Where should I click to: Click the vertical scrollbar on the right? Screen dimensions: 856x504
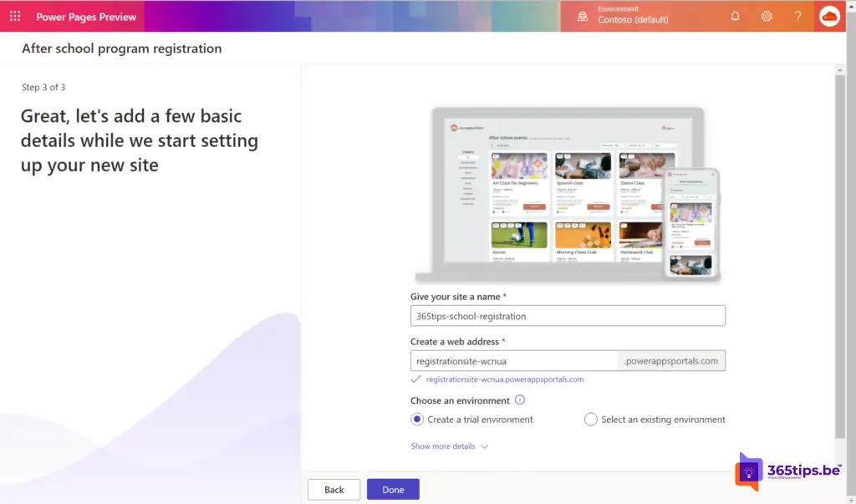pyautogui.click(x=840, y=251)
